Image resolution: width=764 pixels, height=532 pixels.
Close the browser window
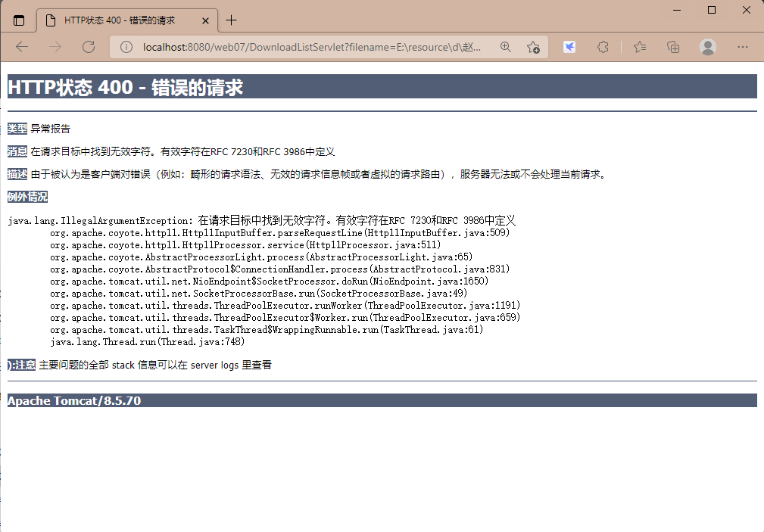pos(746,10)
